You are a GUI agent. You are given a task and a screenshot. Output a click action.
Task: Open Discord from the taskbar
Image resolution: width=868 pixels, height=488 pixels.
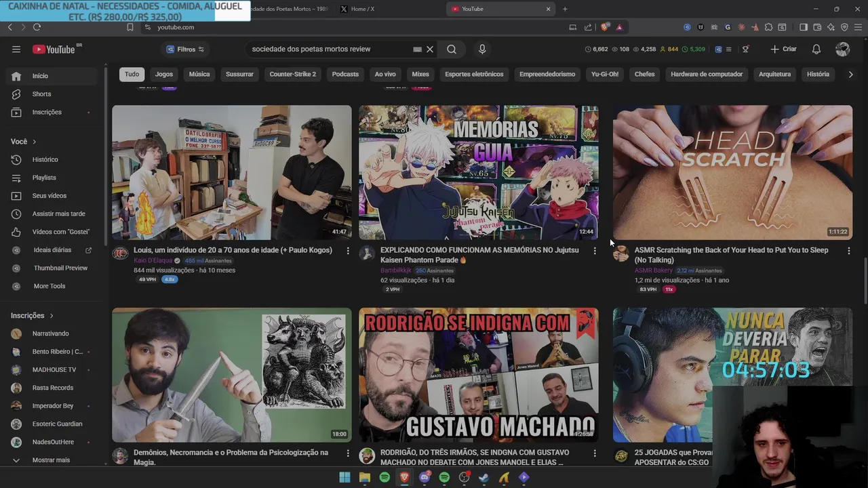pyautogui.click(x=425, y=477)
